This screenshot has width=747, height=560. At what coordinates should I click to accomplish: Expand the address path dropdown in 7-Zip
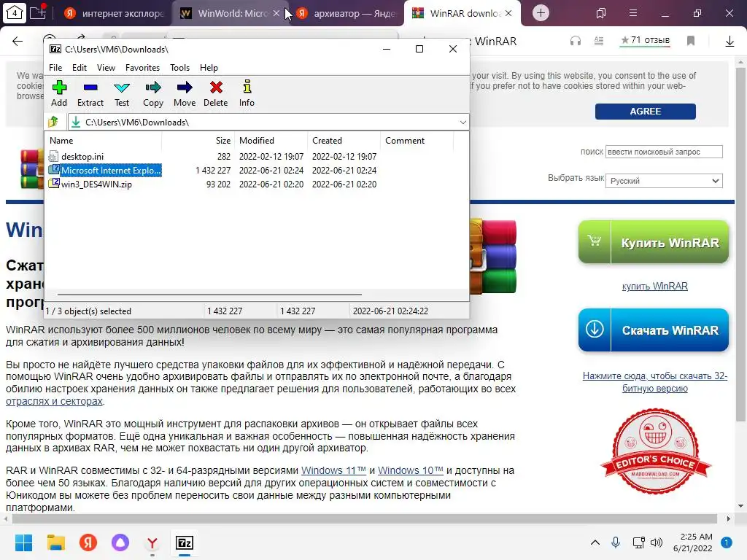(462, 122)
